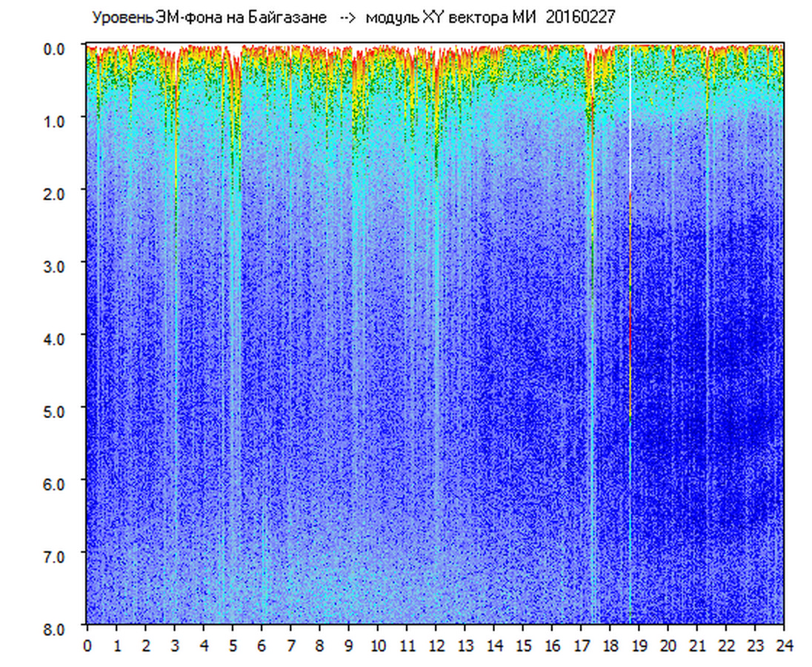Click the hour 9 tick label

[349, 646]
